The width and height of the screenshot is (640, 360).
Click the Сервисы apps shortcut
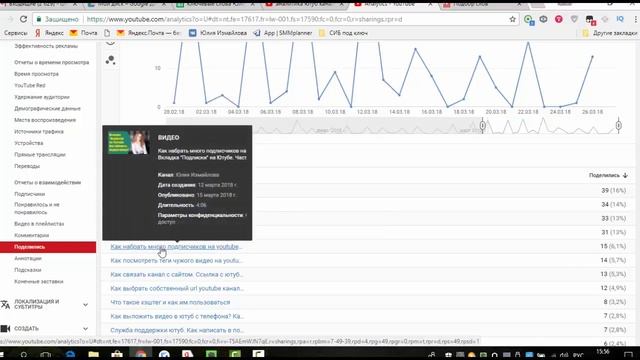pos(16,33)
